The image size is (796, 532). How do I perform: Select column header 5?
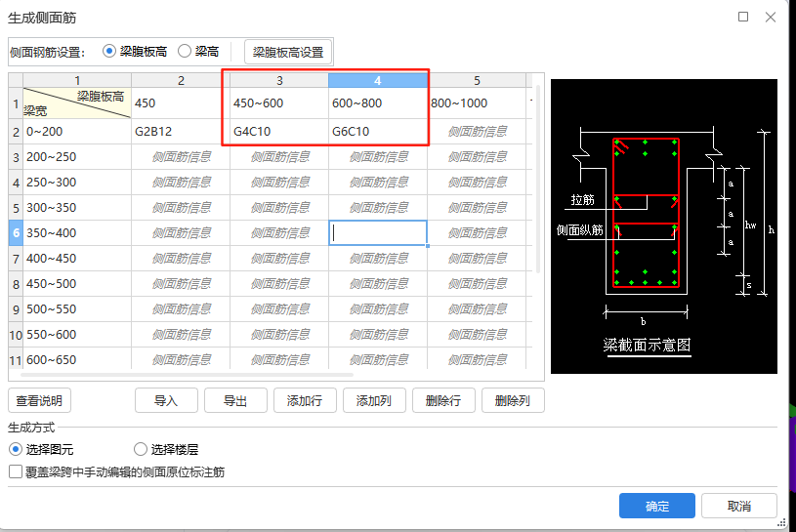coord(477,80)
